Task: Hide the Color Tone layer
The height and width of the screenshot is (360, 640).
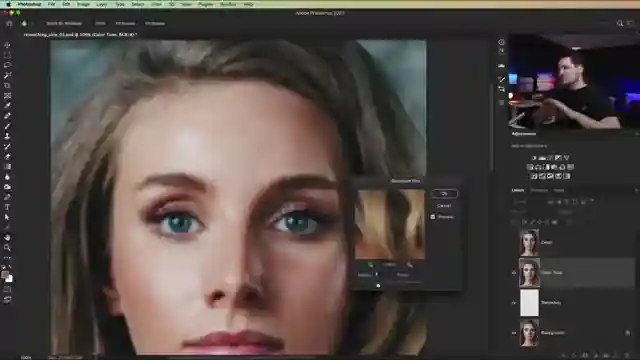Action: tap(514, 273)
